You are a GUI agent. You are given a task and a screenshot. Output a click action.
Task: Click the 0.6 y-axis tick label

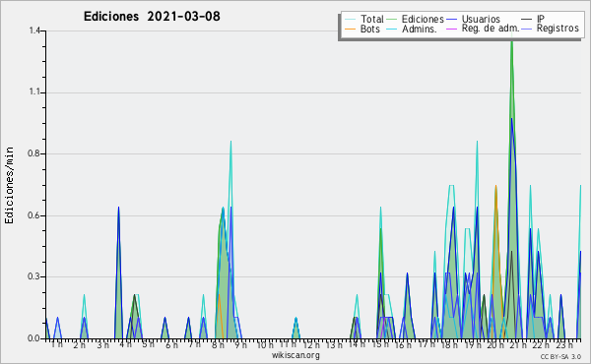[x=34, y=215]
